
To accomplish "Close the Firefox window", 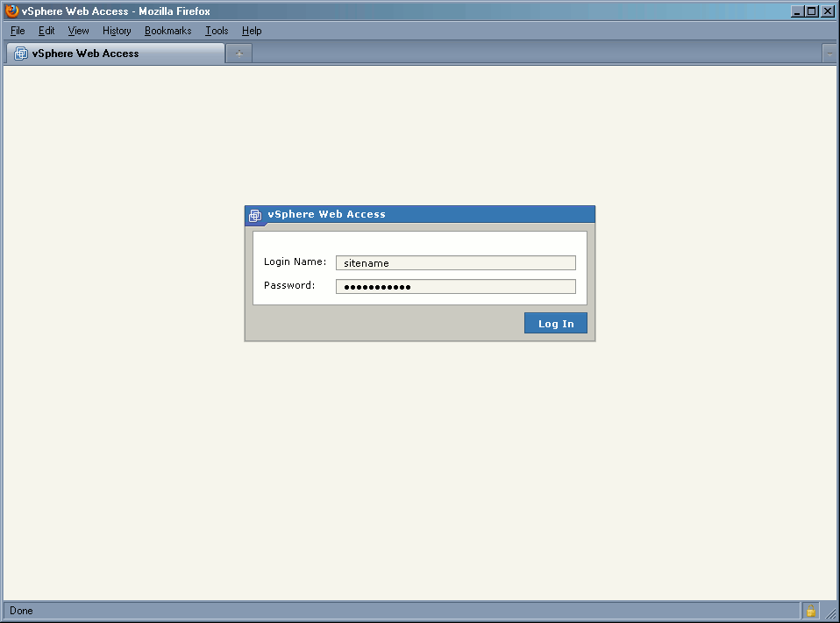I will [x=828, y=11].
